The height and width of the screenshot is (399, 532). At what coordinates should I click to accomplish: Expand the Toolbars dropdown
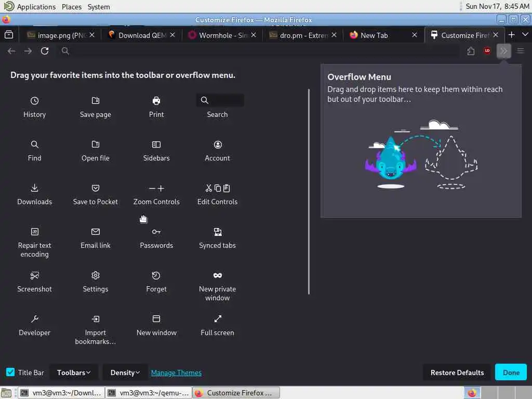pyautogui.click(x=74, y=372)
